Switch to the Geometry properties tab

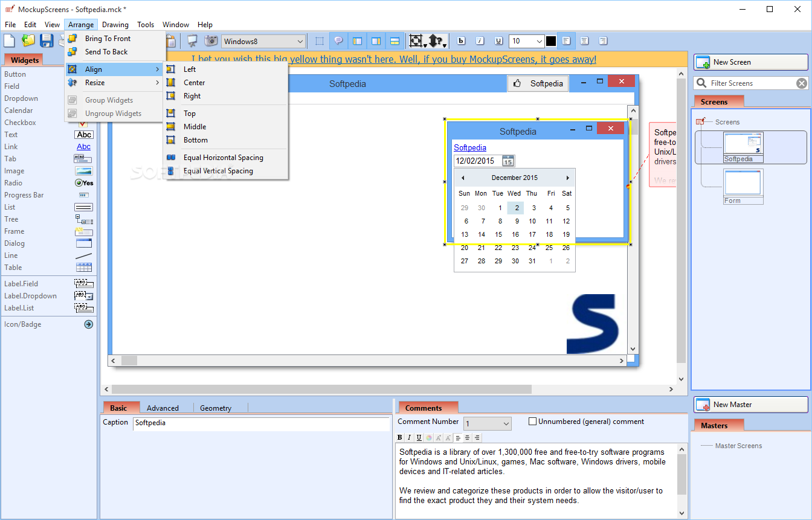point(216,408)
